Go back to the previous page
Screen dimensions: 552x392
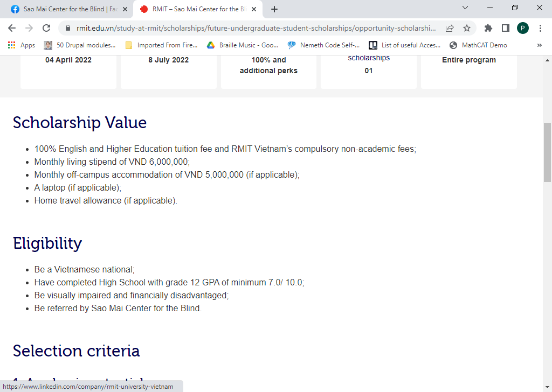pyautogui.click(x=12, y=28)
